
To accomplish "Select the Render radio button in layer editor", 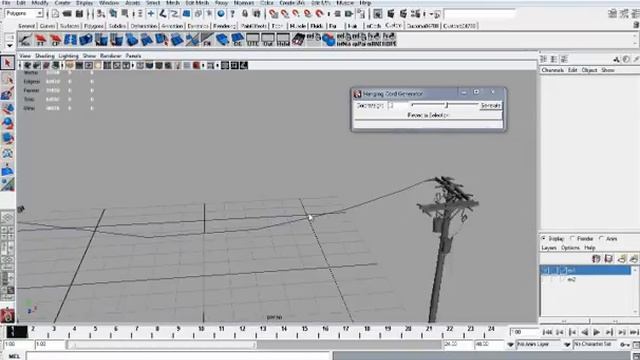I will tap(573, 238).
